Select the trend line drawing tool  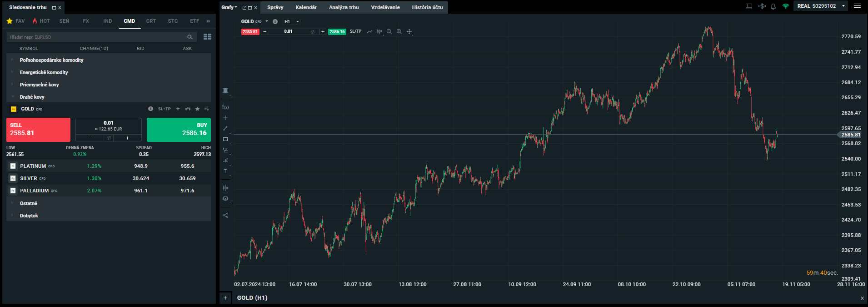tap(225, 129)
